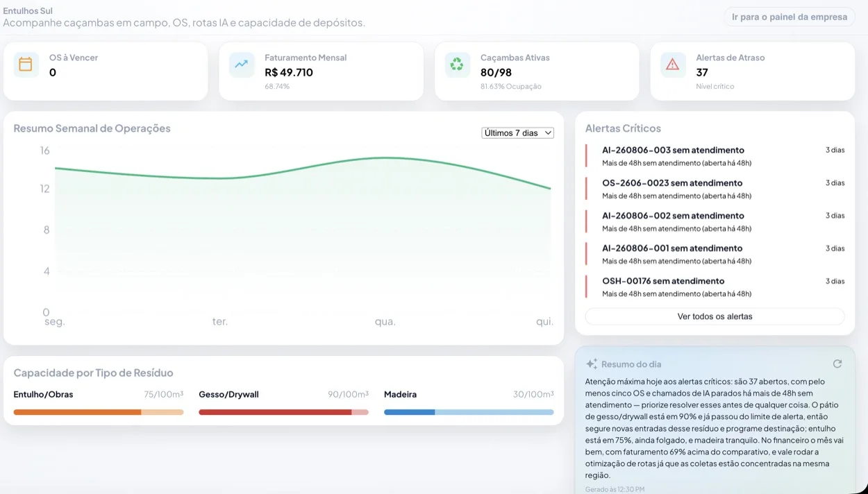Image resolution: width=868 pixels, height=494 pixels.
Task: Click Capacidade por Tipo de Resíduo heading
Action: pyautogui.click(x=93, y=373)
